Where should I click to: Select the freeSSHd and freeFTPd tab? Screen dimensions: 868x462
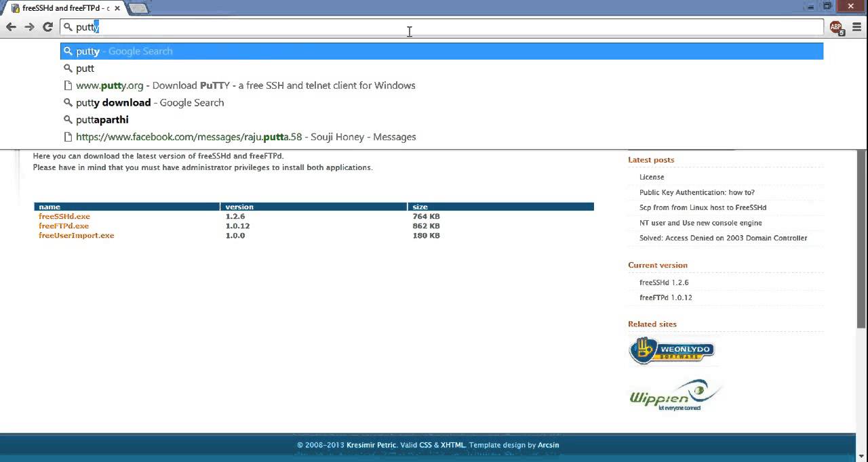pyautogui.click(x=64, y=8)
